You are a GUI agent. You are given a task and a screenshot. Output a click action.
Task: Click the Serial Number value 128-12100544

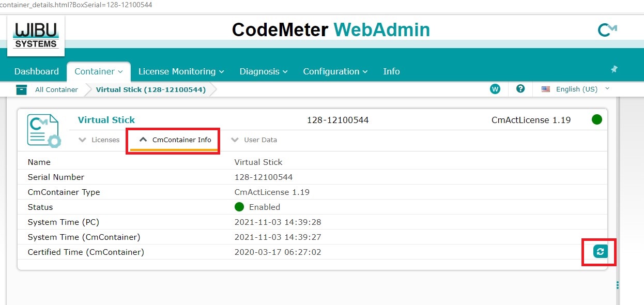(264, 177)
